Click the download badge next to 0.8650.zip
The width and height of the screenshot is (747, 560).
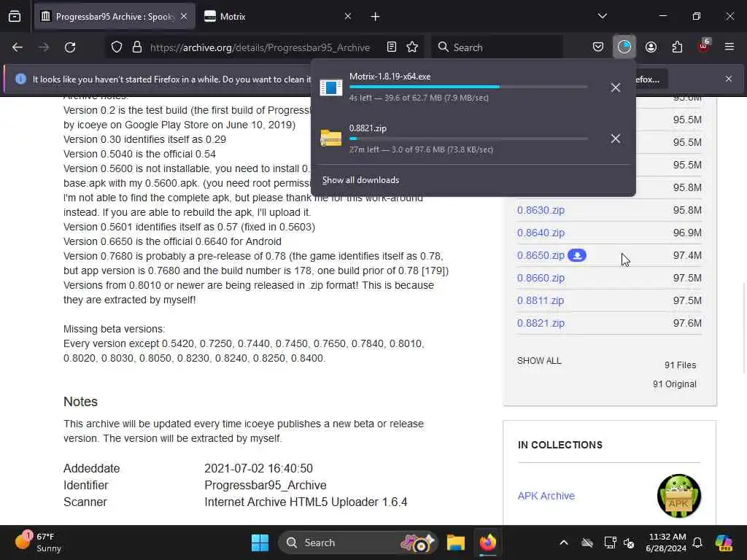(577, 255)
